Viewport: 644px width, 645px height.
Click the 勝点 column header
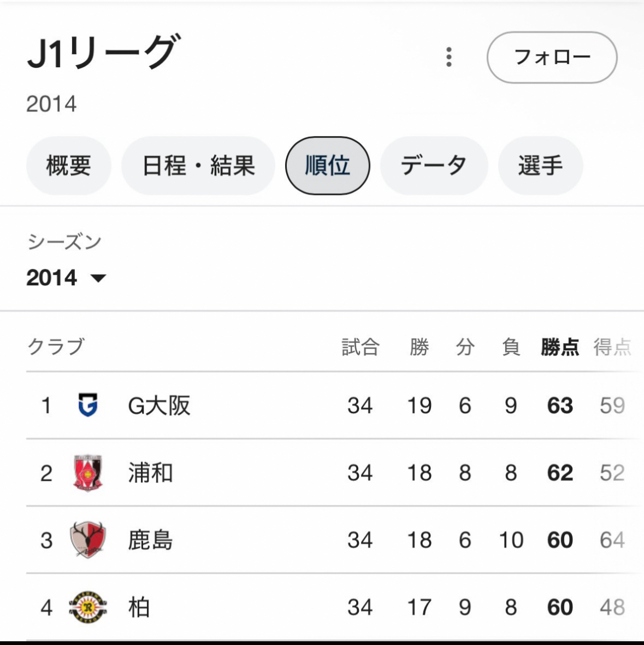coord(560,347)
